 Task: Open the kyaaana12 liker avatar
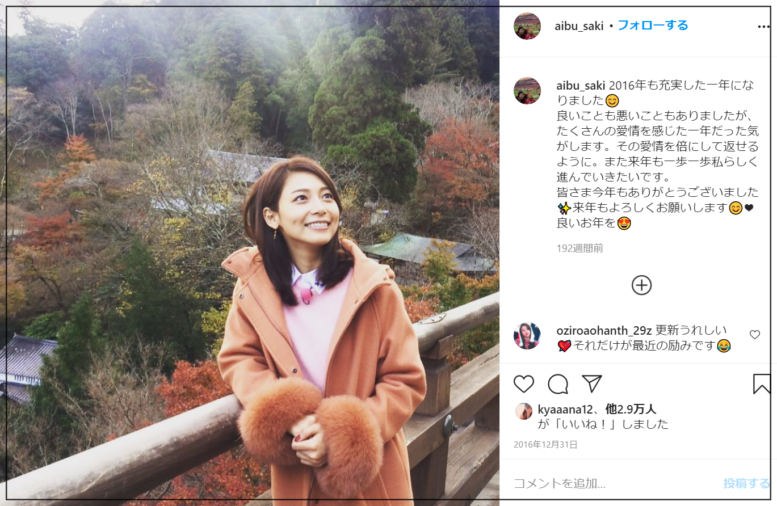click(x=524, y=411)
